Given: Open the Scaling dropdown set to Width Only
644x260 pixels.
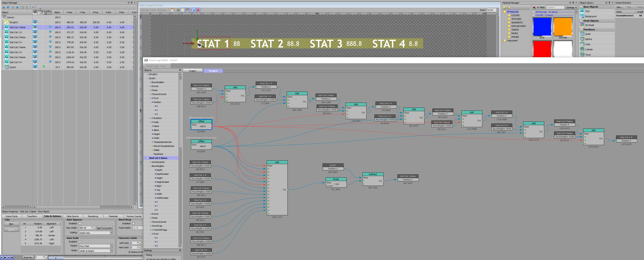Looking at the screenshot, I should 96,233.
